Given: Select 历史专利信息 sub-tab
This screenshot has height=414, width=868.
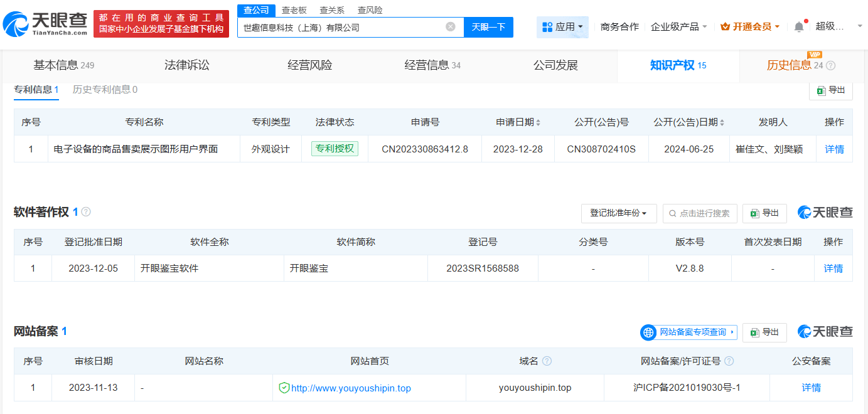Looking at the screenshot, I should pyautogui.click(x=105, y=90).
